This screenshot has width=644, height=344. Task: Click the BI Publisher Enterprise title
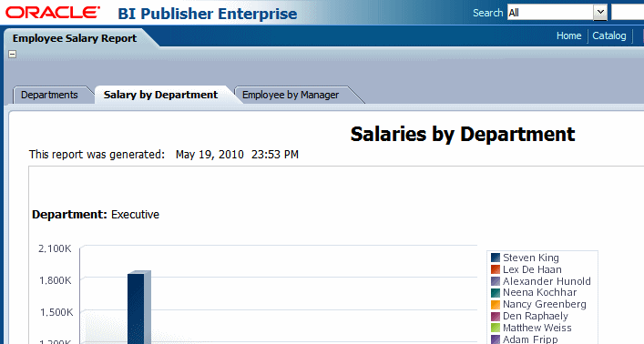point(208,14)
